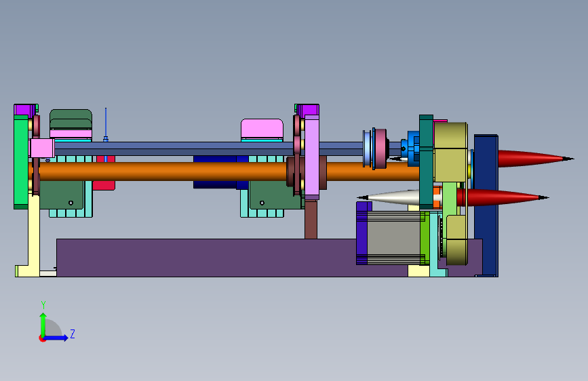588x381 pixels.
Task: Select the magenta block atop the middle plate
Action: [309, 110]
